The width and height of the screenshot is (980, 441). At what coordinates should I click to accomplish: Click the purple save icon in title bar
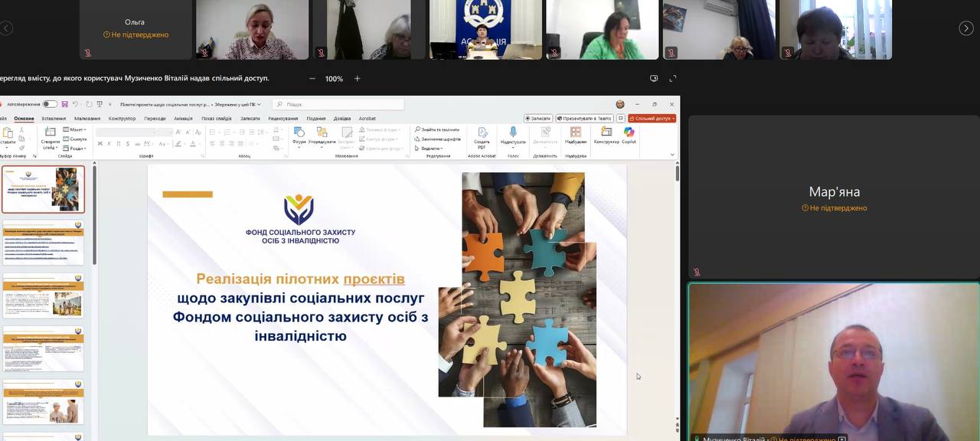(x=64, y=104)
